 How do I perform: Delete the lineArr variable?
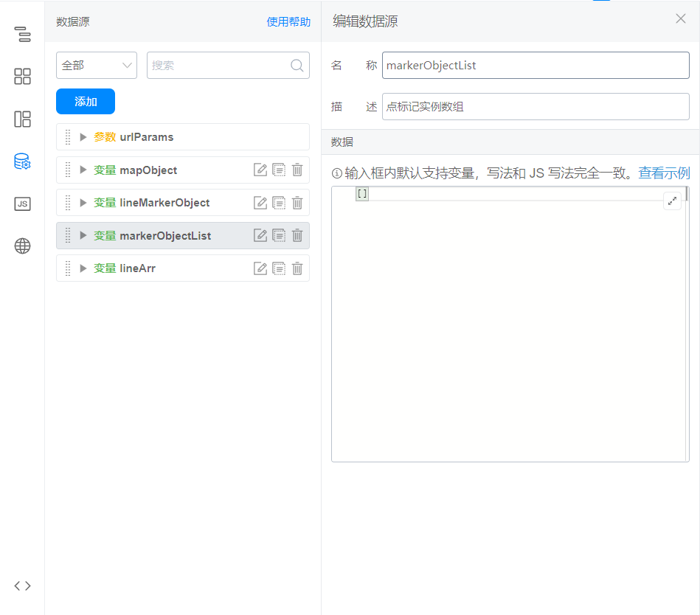(297, 268)
